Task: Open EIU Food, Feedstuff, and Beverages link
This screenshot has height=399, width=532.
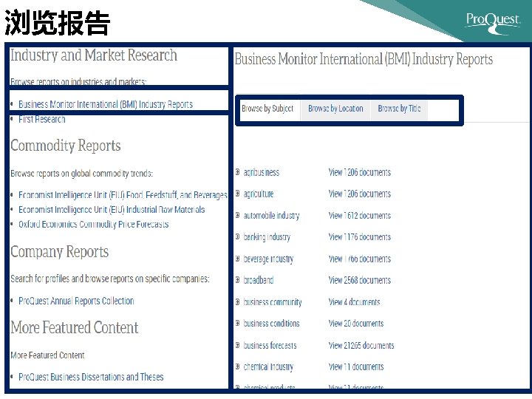Action: [123, 195]
